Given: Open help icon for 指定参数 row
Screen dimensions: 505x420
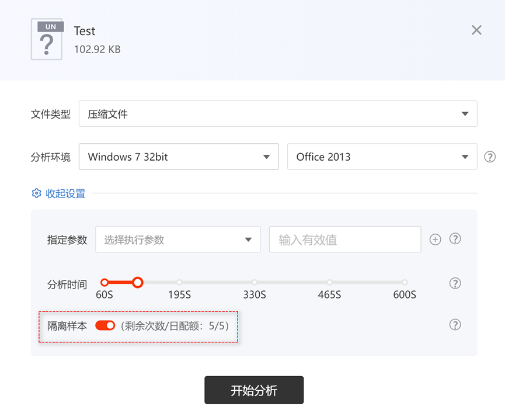Looking at the screenshot, I should point(455,239).
